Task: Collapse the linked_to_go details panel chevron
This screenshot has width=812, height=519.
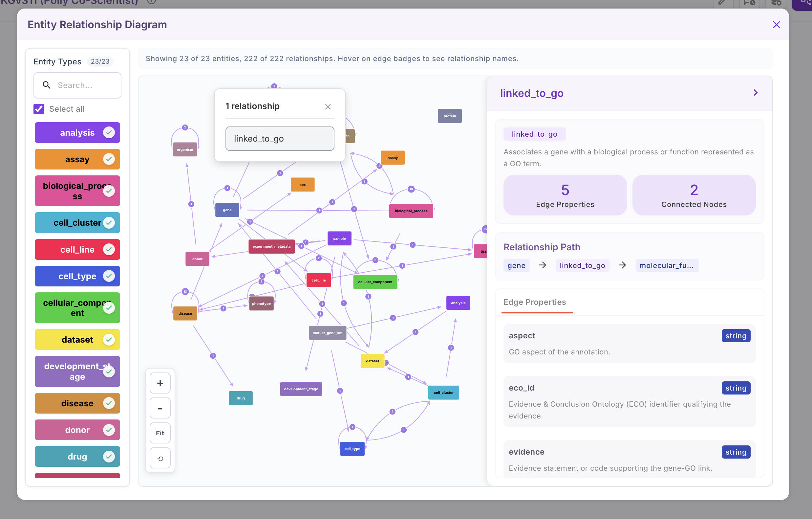Action: click(755, 93)
